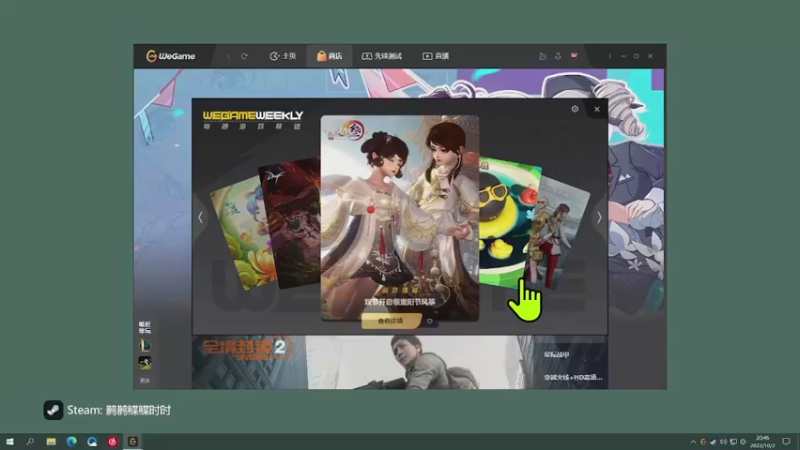The width and height of the screenshot is (800, 450).
Task: Open League of Legends sidebar icon
Action: pos(145,346)
